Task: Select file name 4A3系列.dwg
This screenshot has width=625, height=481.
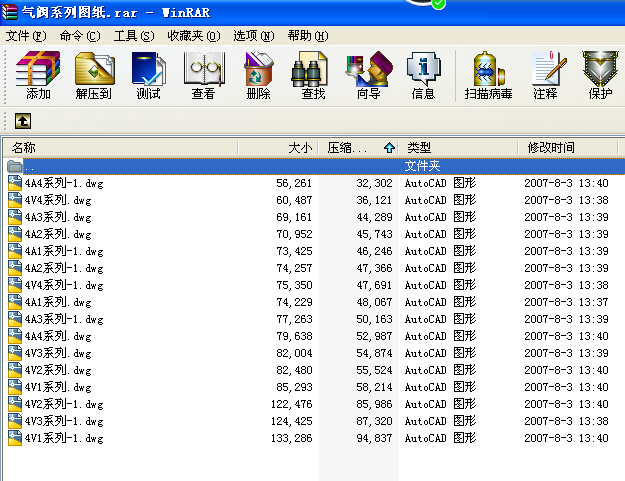Action: (x=58, y=217)
